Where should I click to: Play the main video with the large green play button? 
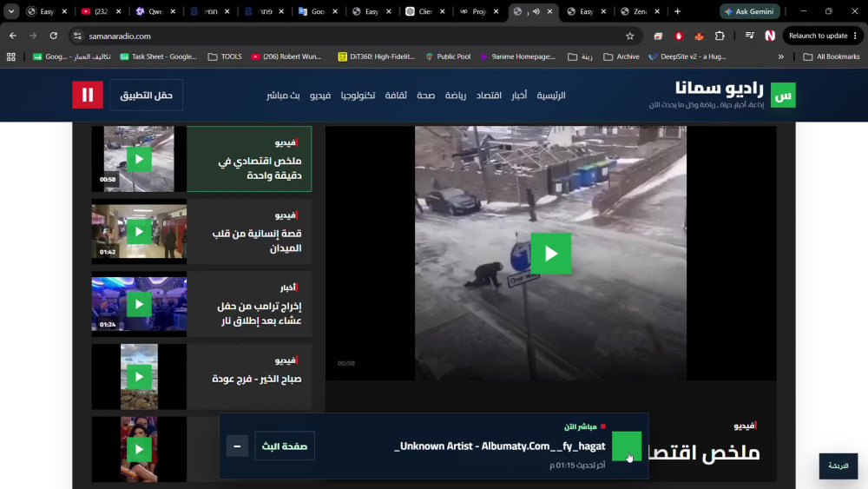551,254
